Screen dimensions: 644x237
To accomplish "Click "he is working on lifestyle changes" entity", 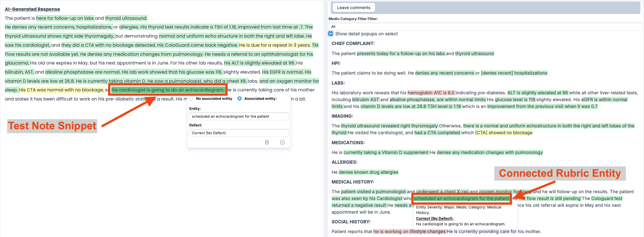I will (409, 231).
